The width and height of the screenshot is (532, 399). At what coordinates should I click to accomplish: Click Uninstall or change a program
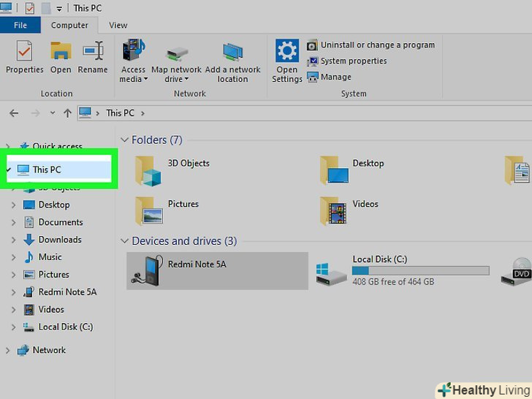tap(370, 45)
